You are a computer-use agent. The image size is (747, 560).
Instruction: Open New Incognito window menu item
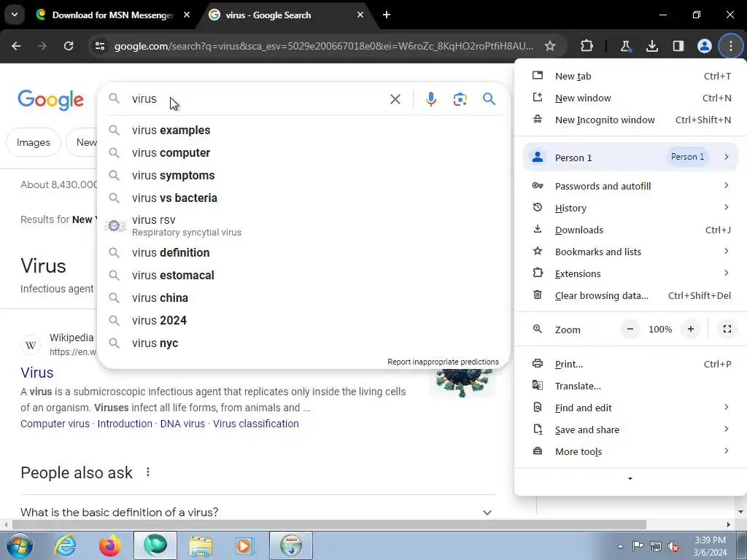coord(630,120)
